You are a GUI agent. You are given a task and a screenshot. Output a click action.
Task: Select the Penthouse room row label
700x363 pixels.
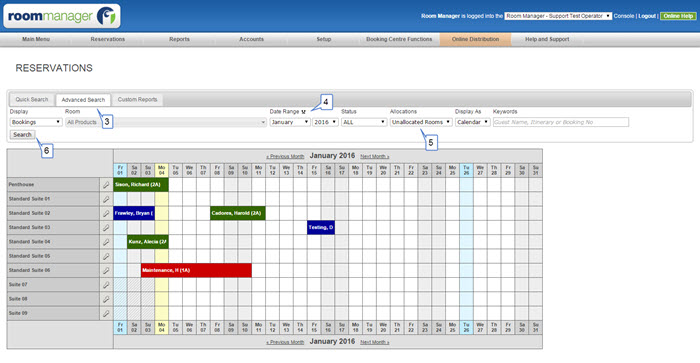(x=53, y=184)
